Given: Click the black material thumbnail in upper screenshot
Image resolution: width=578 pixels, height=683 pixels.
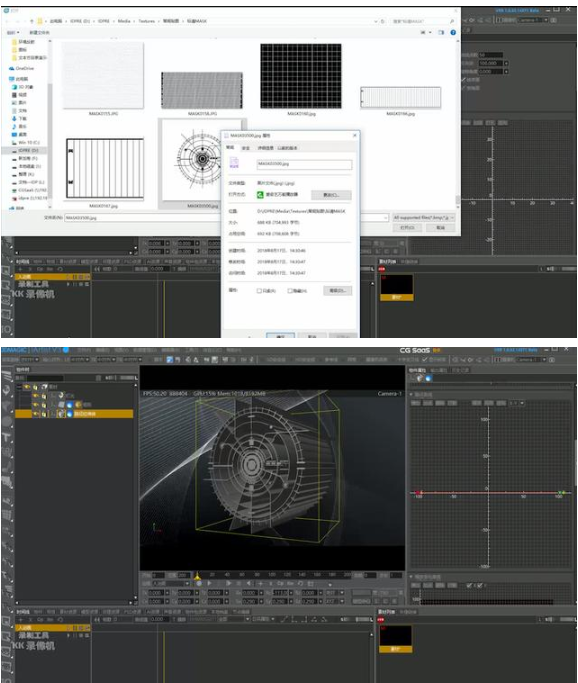Looking at the screenshot, I should pyautogui.click(x=396, y=284).
